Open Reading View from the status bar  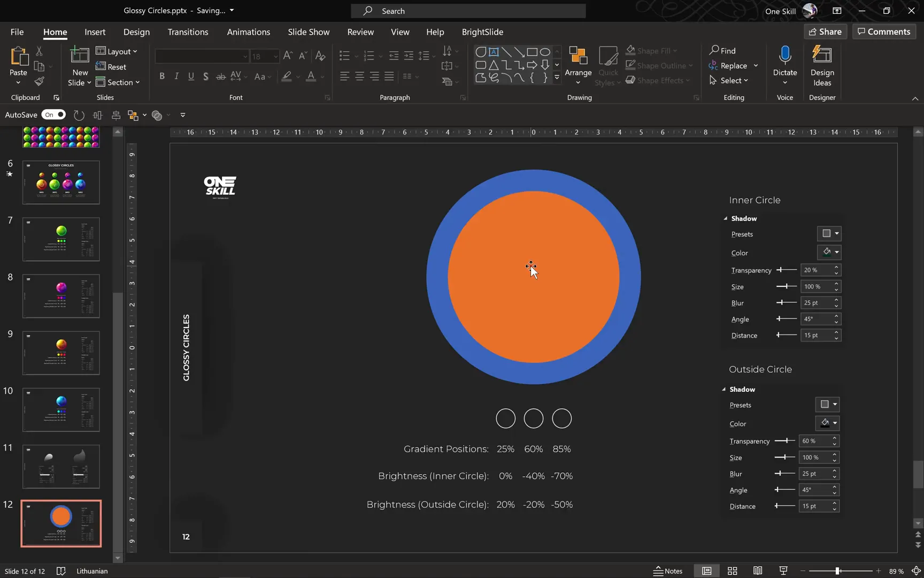click(x=758, y=571)
